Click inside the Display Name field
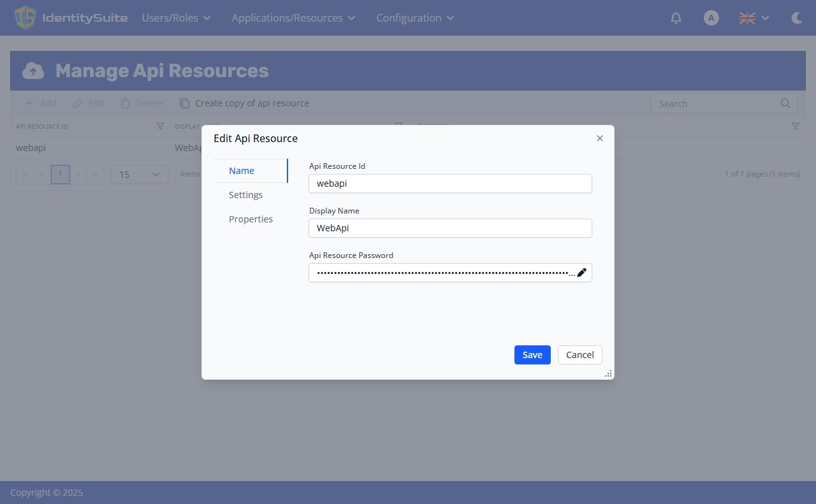The width and height of the screenshot is (816, 504). [x=450, y=227]
